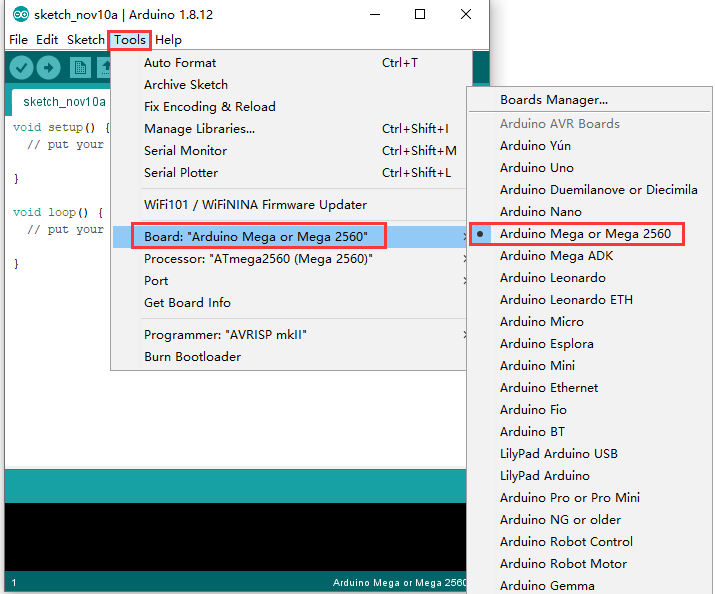
Task: Open Boards Manager...
Action: click(x=553, y=100)
